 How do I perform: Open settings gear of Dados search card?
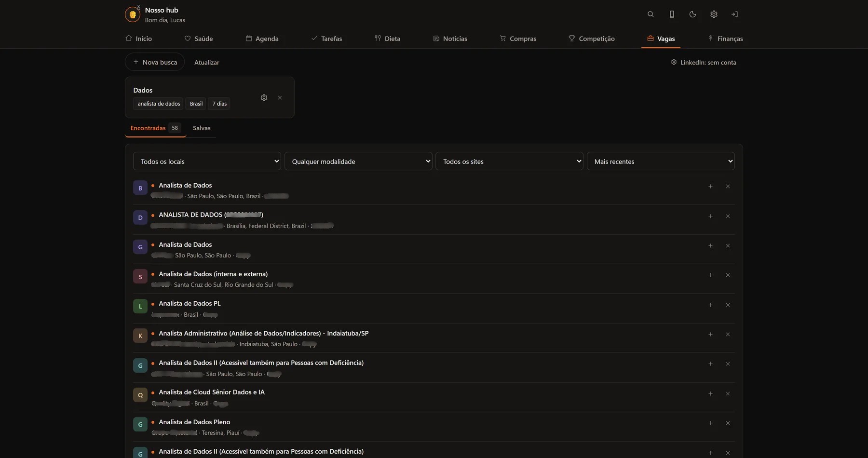264,97
